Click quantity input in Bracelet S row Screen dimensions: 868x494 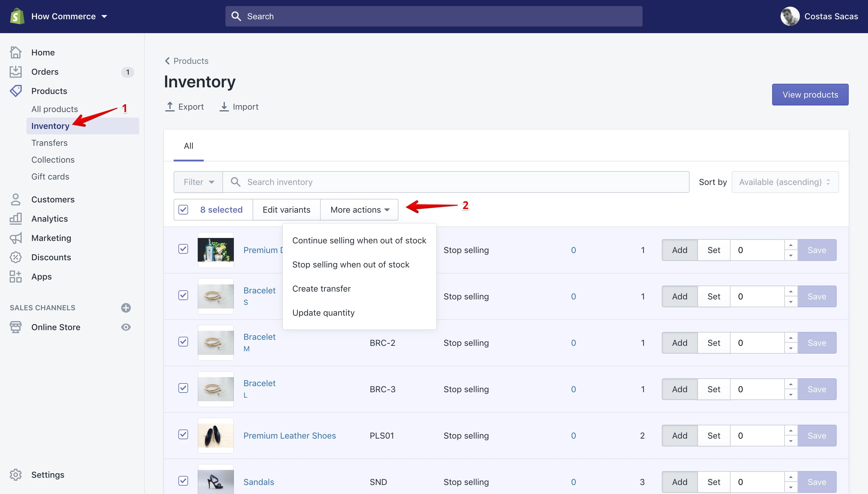click(x=757, y=296)
